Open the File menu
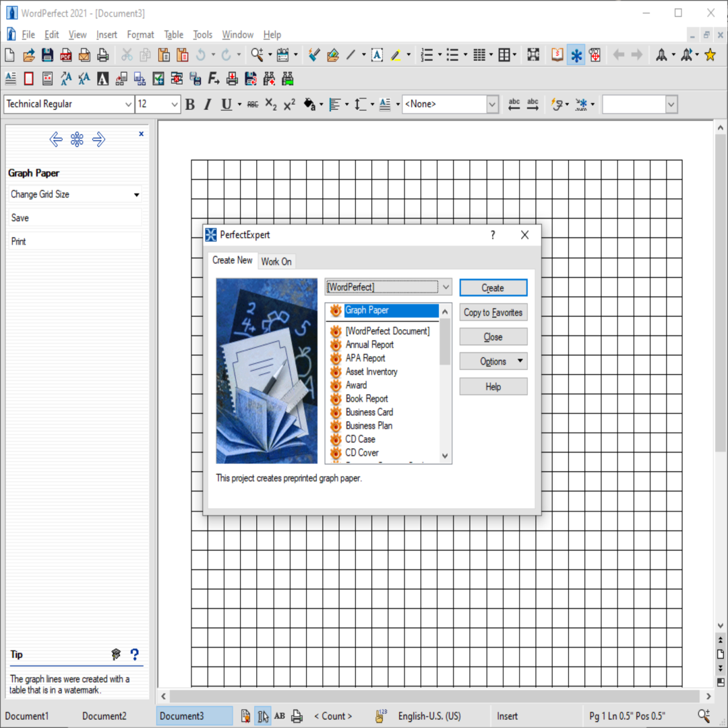Screen dimensions: 728x728 point(28,35)
